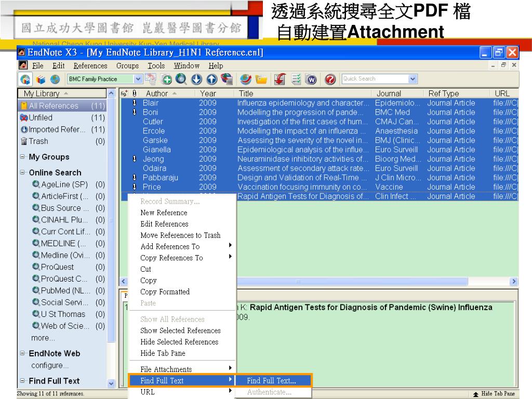Click into the Quick Search field

pos(375,79)
